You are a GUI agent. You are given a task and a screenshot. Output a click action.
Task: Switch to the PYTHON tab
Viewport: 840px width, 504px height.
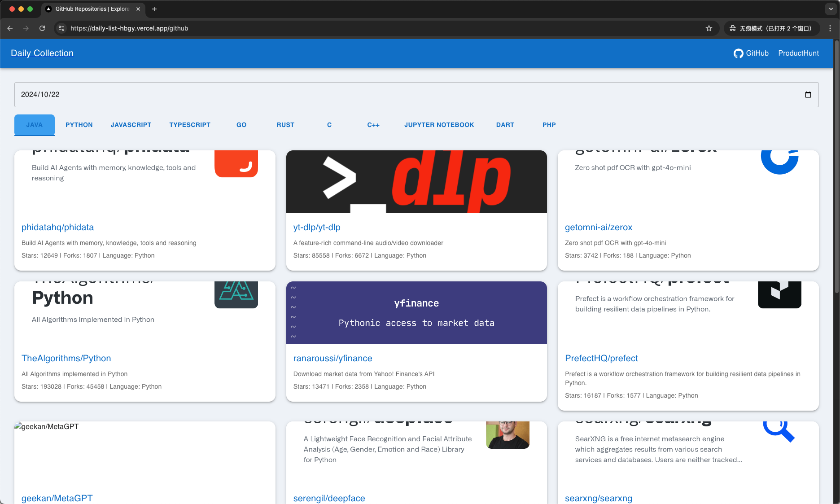click(x=79, y=125)
